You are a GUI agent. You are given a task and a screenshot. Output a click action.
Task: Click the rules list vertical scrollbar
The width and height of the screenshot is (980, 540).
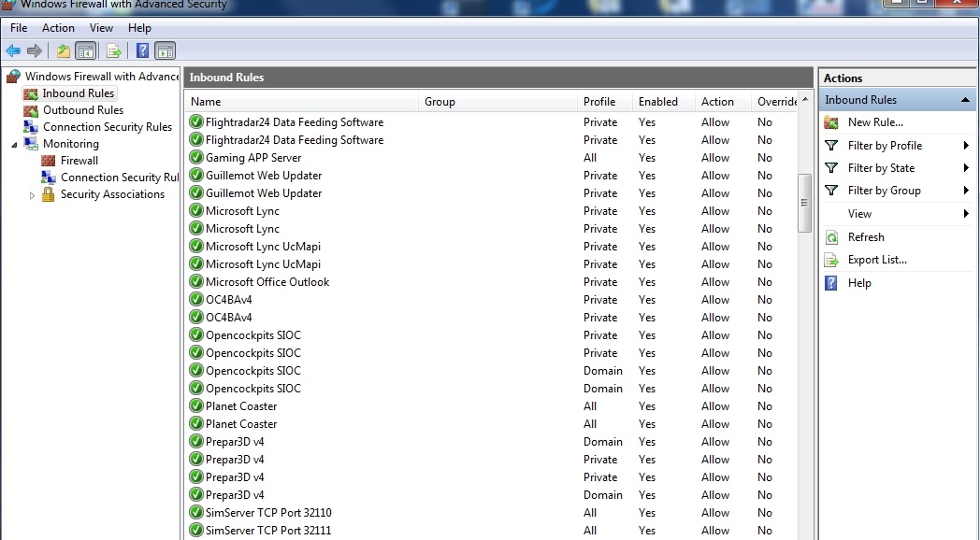(x=804, y=206)
